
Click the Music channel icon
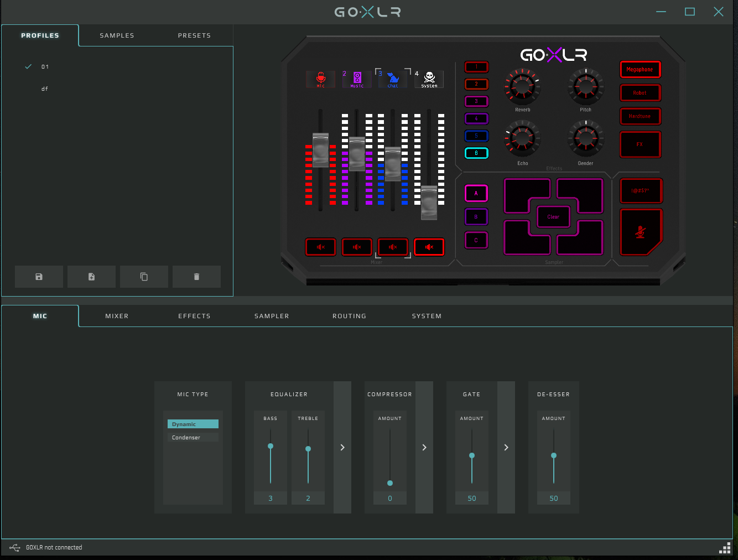pos(357,79)
